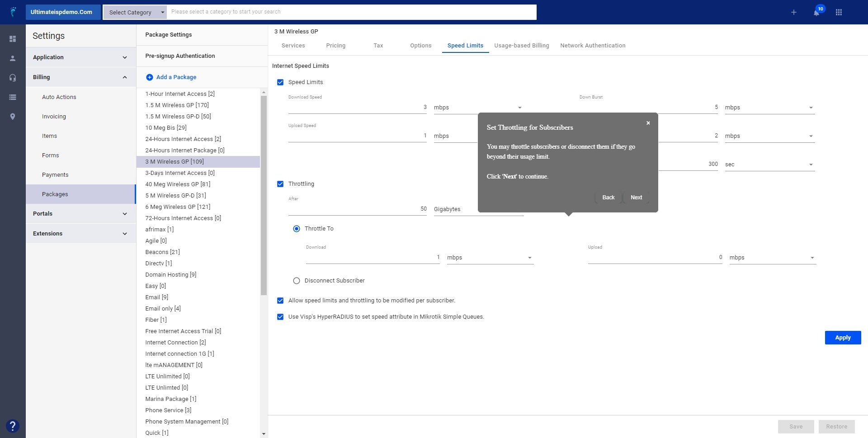The height and width of the screenshot is (438, 868).
Task: Select package Beacons [21]
Action: 198,252
